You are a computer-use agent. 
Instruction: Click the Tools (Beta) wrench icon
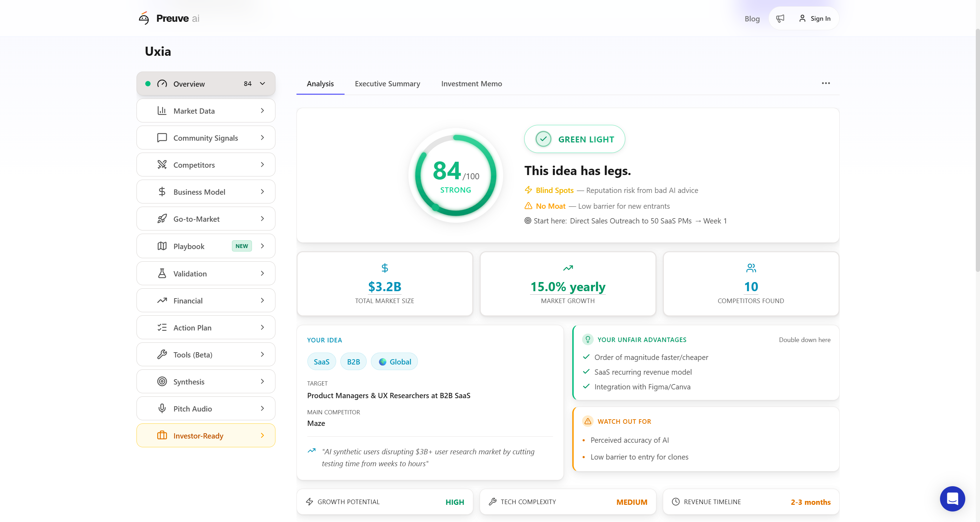(x=162, y=355)
